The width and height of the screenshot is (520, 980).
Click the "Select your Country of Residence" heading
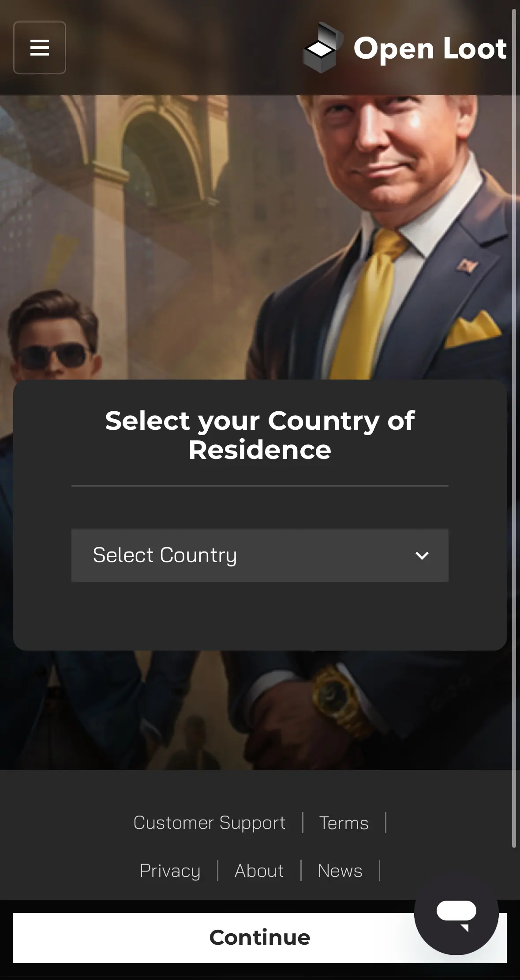260,435
